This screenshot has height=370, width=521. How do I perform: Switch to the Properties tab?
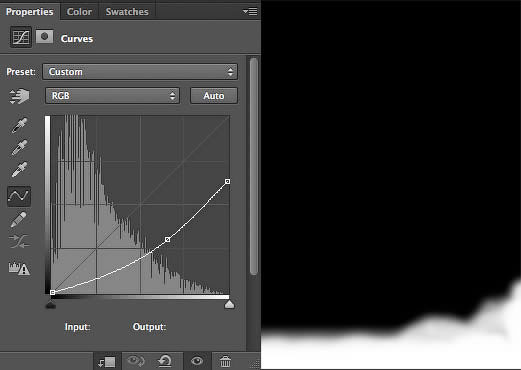29,12
